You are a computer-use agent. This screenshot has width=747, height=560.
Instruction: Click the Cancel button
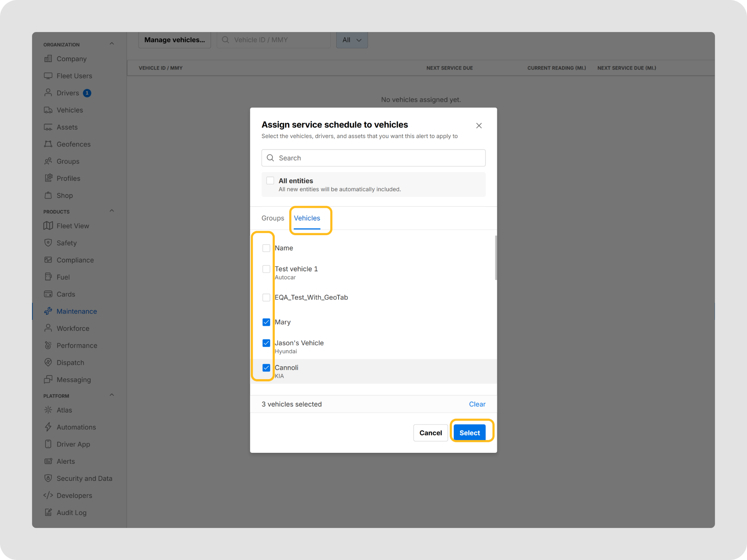(x=431, y=433)
